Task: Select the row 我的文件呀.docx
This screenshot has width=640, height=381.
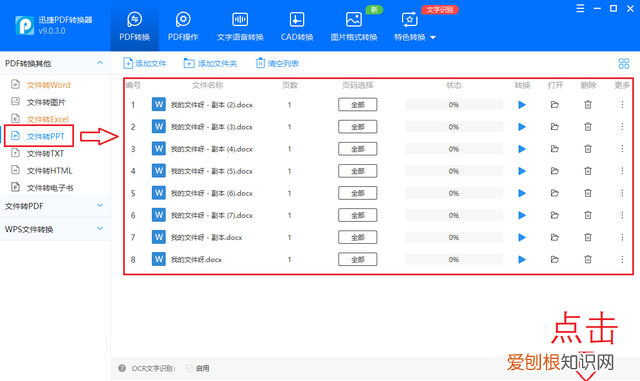Action: click(378, 259)
